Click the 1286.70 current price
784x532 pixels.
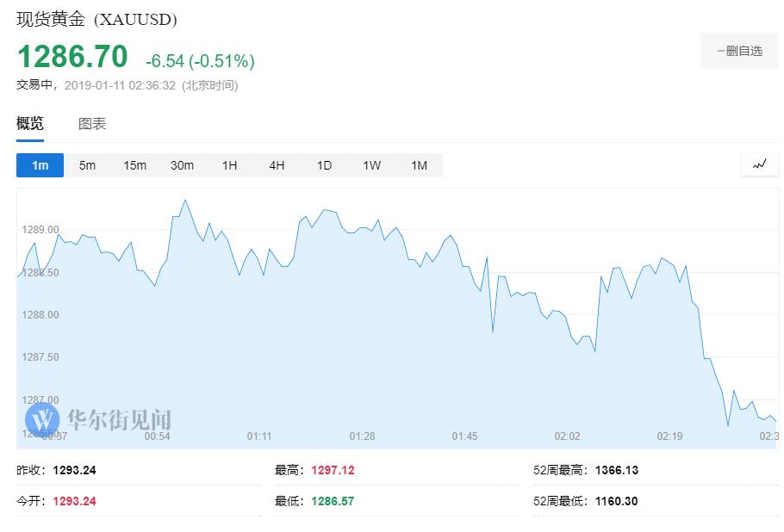tap(72, 57)
